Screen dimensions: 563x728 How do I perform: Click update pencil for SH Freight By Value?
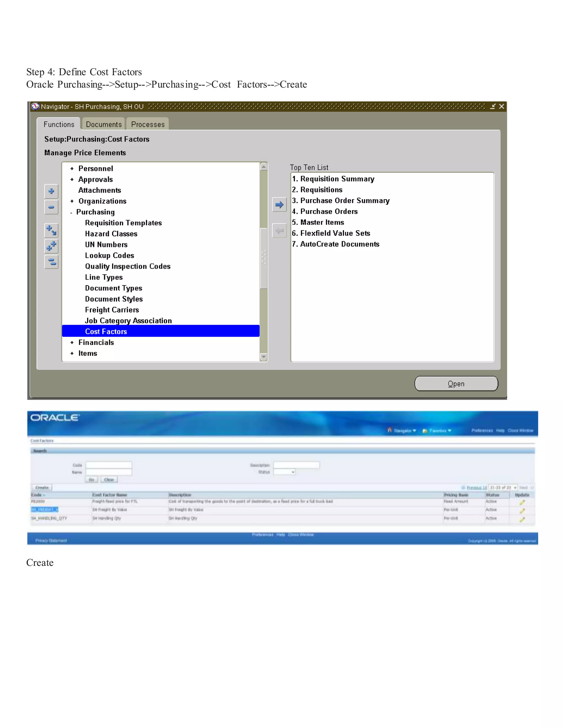(x=522, y=510)
